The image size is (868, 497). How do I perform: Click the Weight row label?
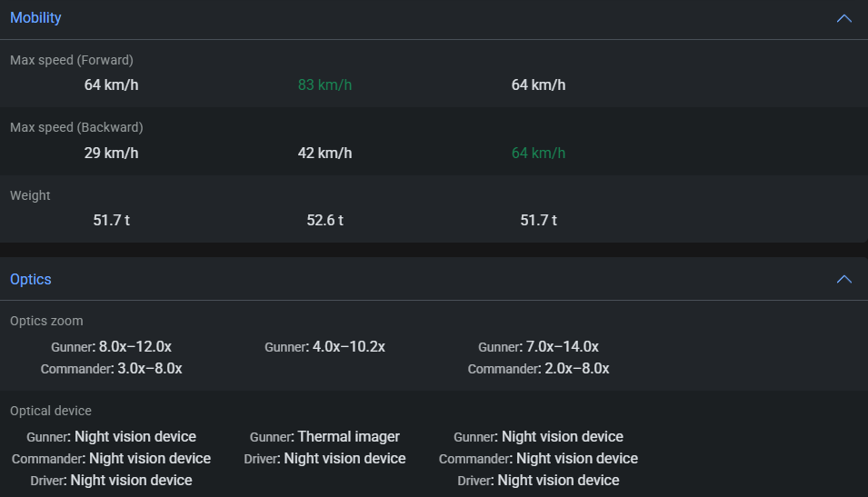pyautogui.click(x=30, y=195)
